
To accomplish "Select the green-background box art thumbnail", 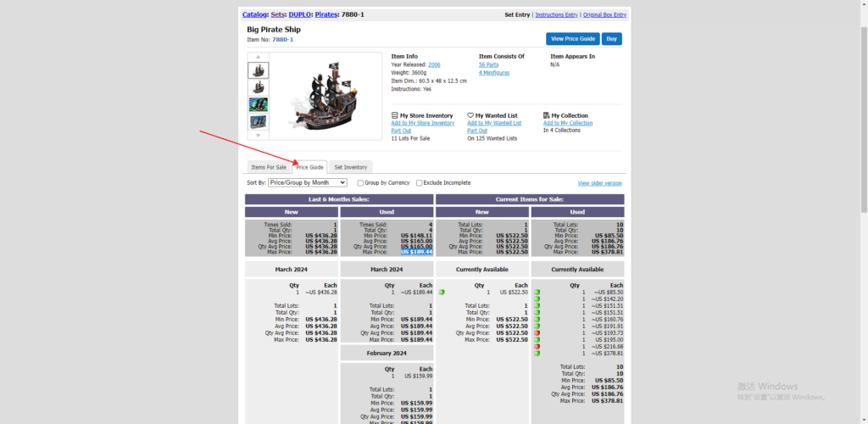I will pyautogui.click(x=258, y=104).
